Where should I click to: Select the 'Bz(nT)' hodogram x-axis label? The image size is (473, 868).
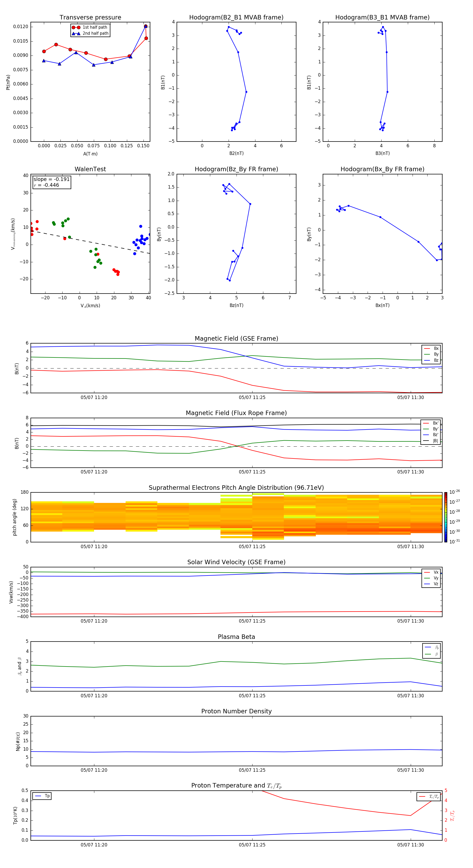pyautogui.click(x=236, y=305)
